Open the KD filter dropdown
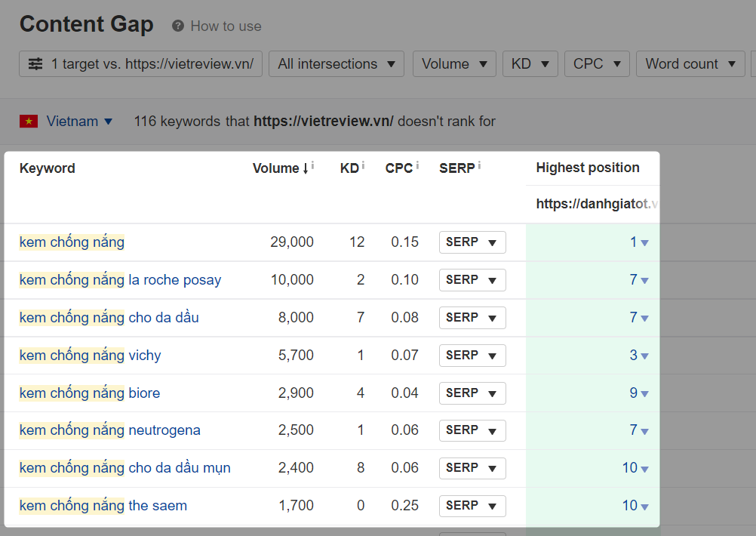 click(530, 63)
